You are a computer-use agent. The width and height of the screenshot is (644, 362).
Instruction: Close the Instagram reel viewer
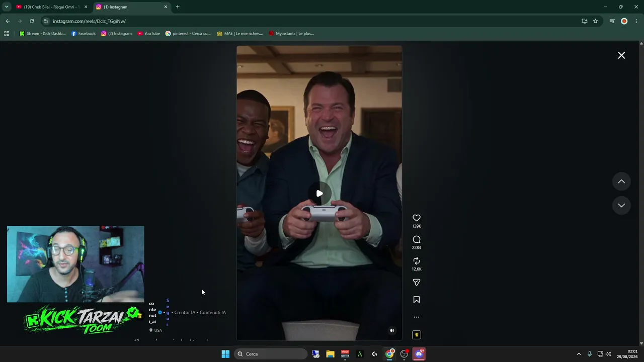coord(621,55)
